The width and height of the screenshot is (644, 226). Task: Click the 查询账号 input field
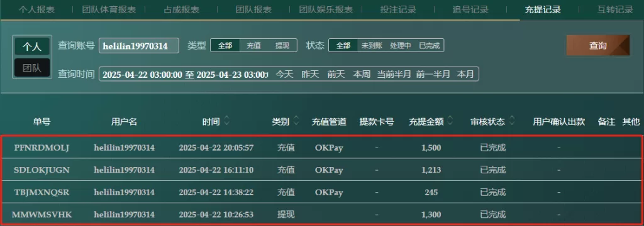pos(139,46)
